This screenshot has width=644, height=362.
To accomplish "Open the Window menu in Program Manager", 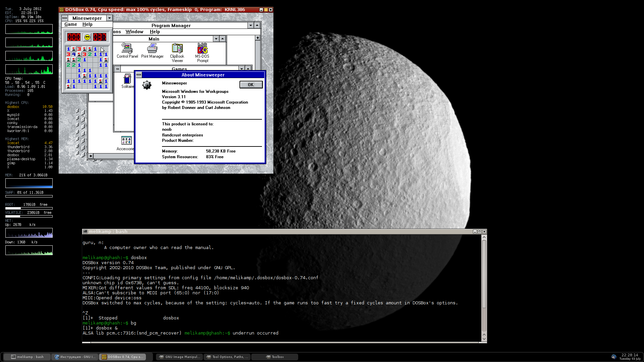I will coord(135,32).
